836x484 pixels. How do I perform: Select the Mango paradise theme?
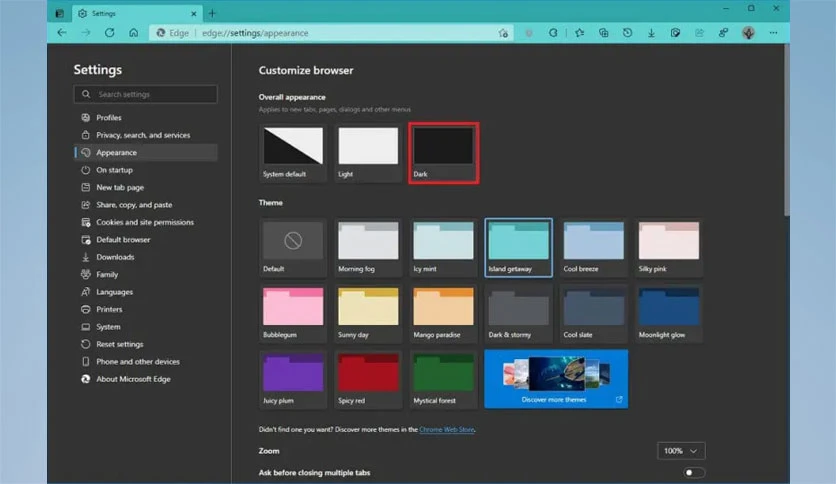pos(444,313)
